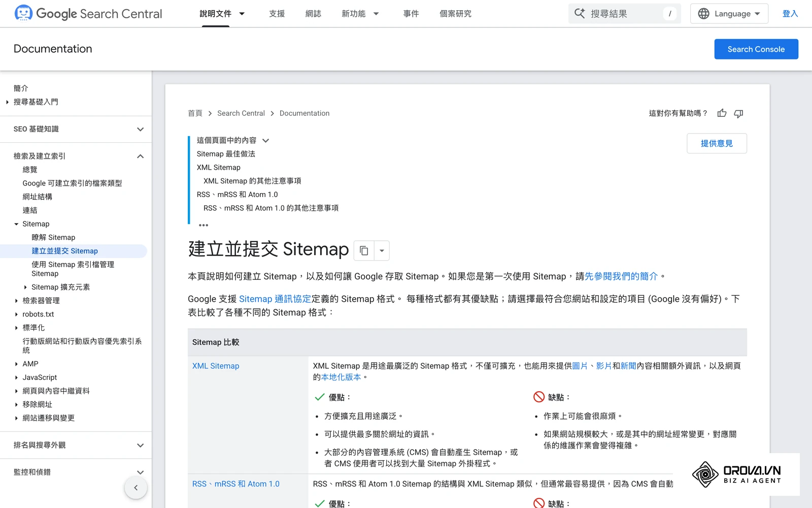Jump to Sitemap 最佳做法 section
812x508 pixels.
pos(226,154)
